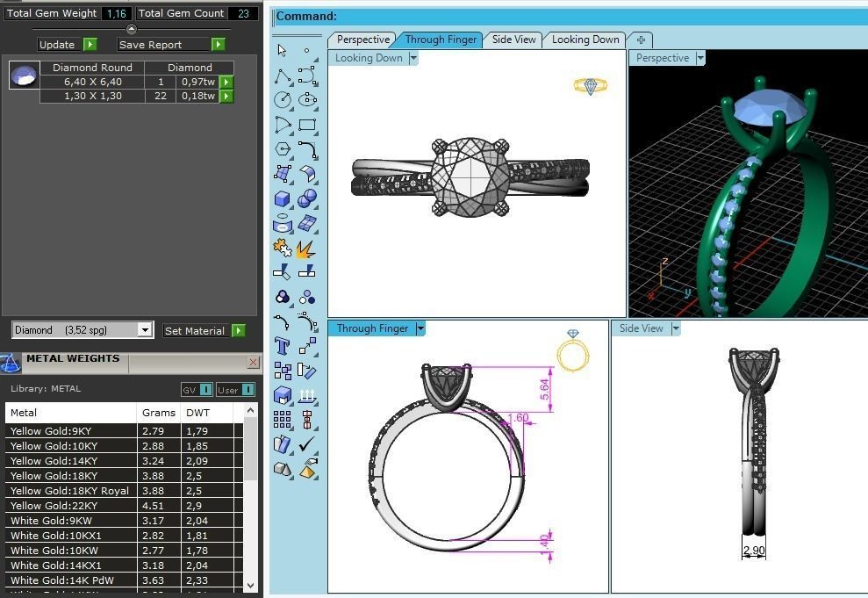Pick the Arc tool
The image size is (868, 598).
[283, 126]
